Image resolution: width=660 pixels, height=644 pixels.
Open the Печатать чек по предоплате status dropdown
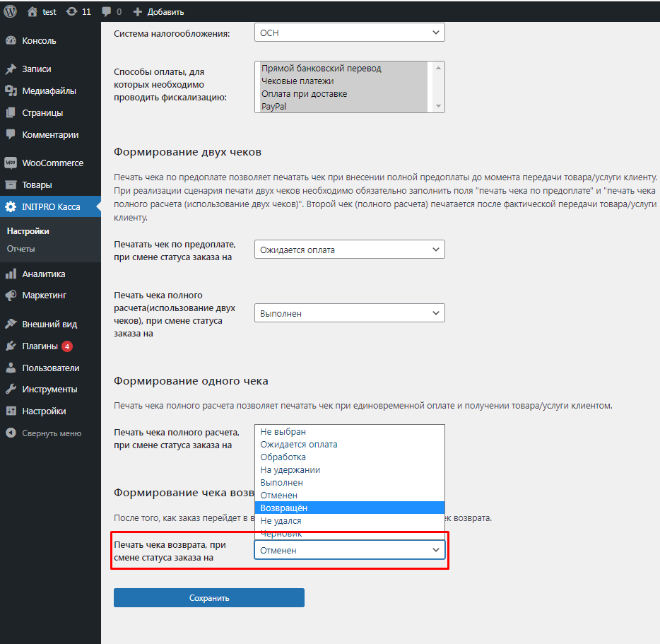coord(349,250)
